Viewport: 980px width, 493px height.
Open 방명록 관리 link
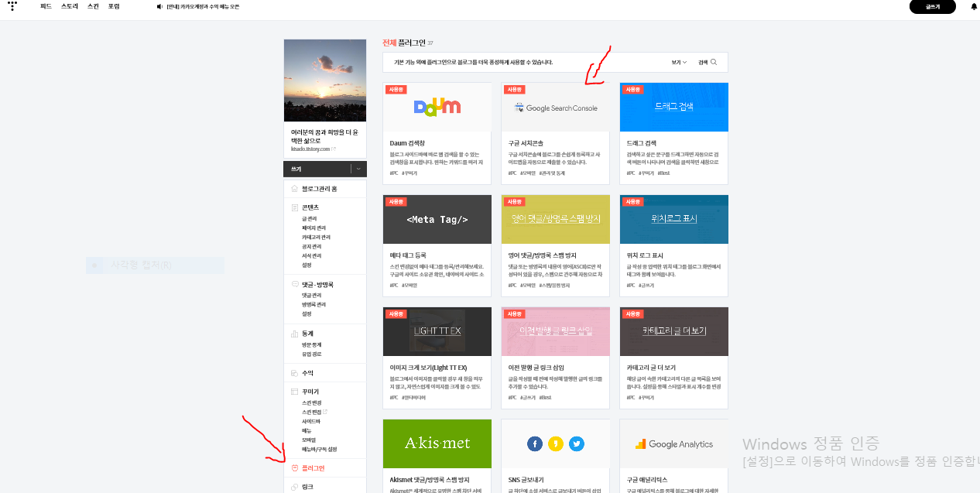314,305
